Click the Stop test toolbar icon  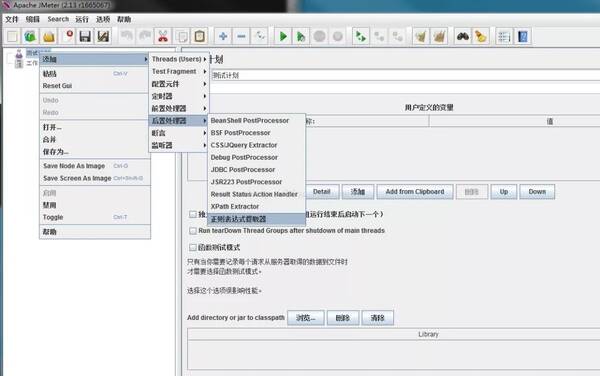point(319,36)
